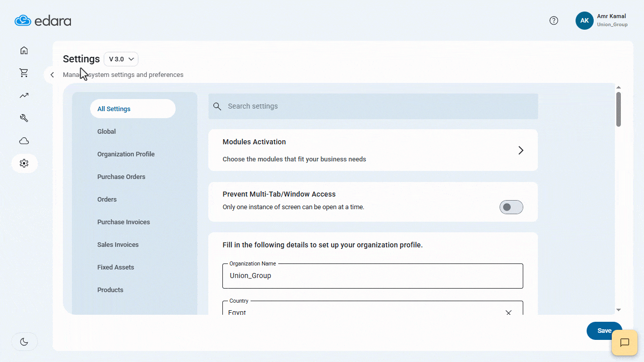The height and width of the screenshot is (362, 644).
Task: Collapse the sidebar with the back chevron
Action: click(x=52, y=75)
